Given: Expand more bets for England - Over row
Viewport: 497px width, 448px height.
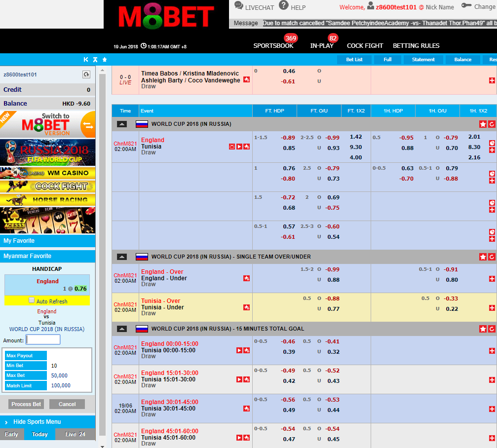Looking at the screenshot, I should (x=492, y=278).
